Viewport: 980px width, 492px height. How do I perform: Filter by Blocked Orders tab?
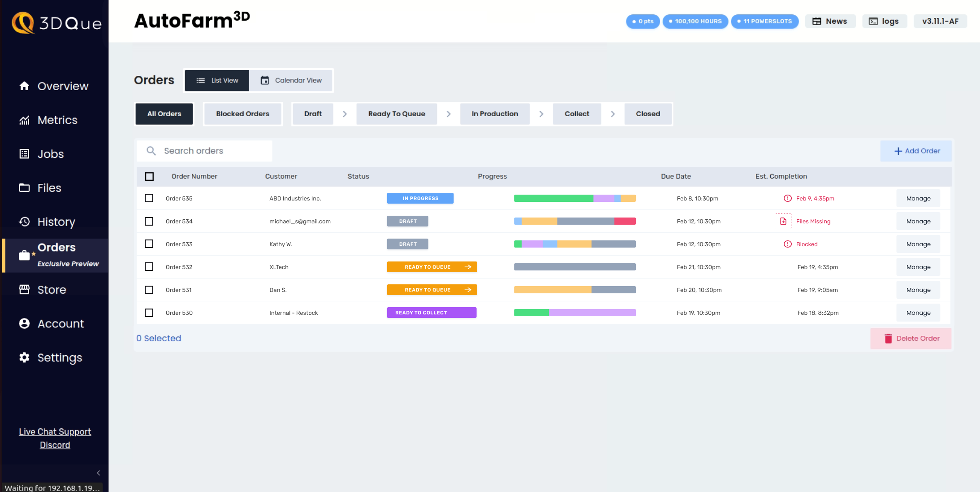pyautogui.click(x=242, y=114)
